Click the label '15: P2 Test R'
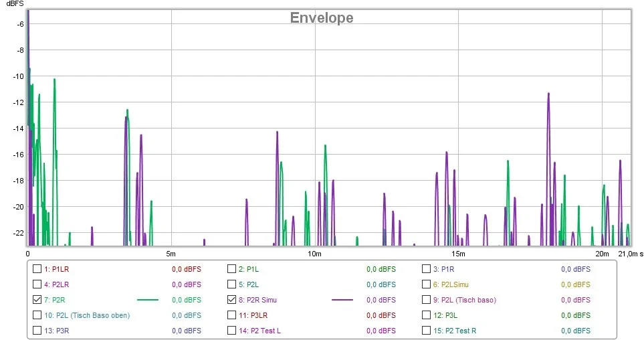The image size is (644, 340). click(455, 331)
